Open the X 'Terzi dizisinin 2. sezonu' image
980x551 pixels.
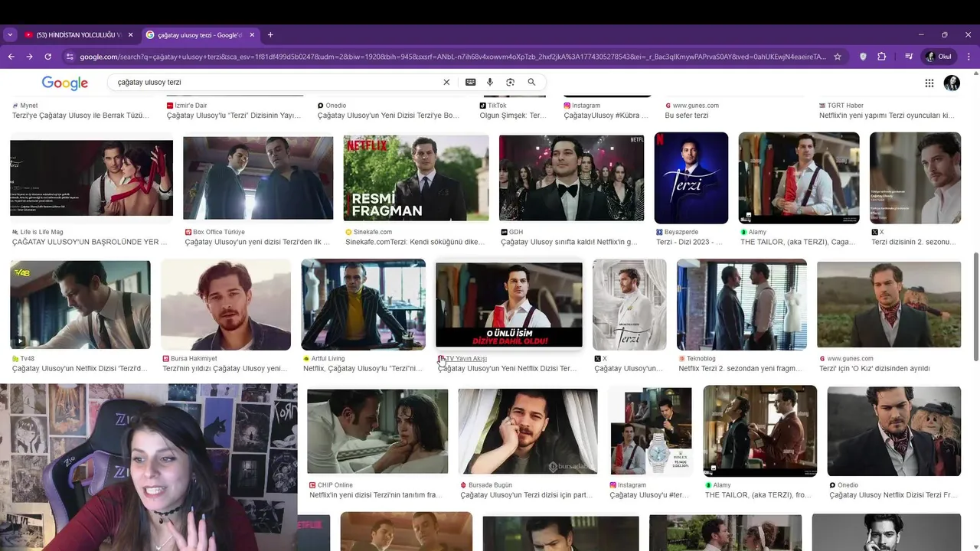(x=915, y=178)
